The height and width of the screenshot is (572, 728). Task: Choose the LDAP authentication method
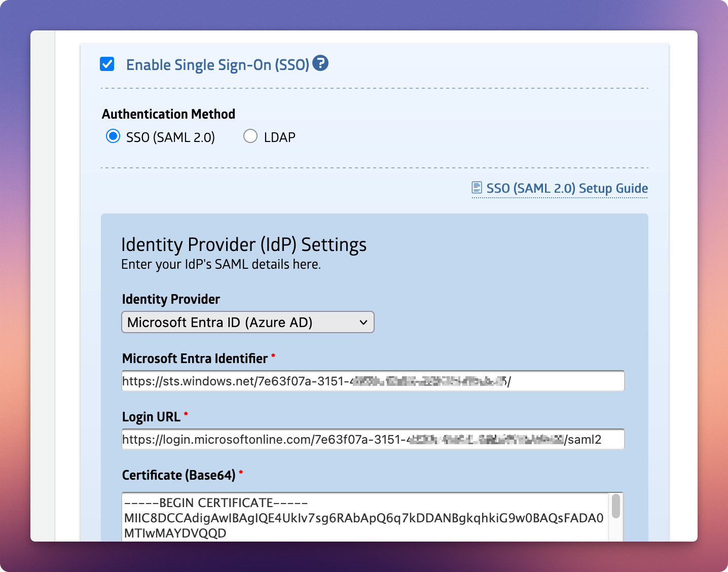click(x=250, y=136)
